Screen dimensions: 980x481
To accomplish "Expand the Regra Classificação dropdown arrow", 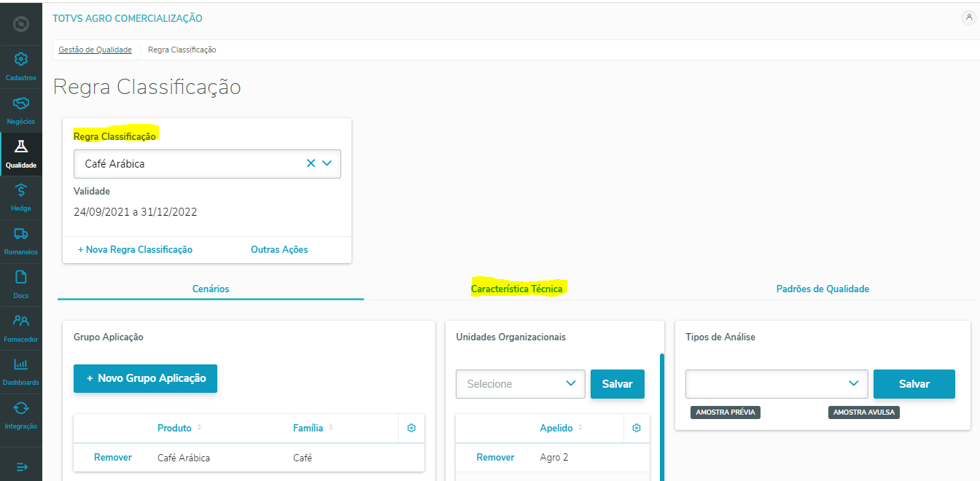I will tap(327, 163).
